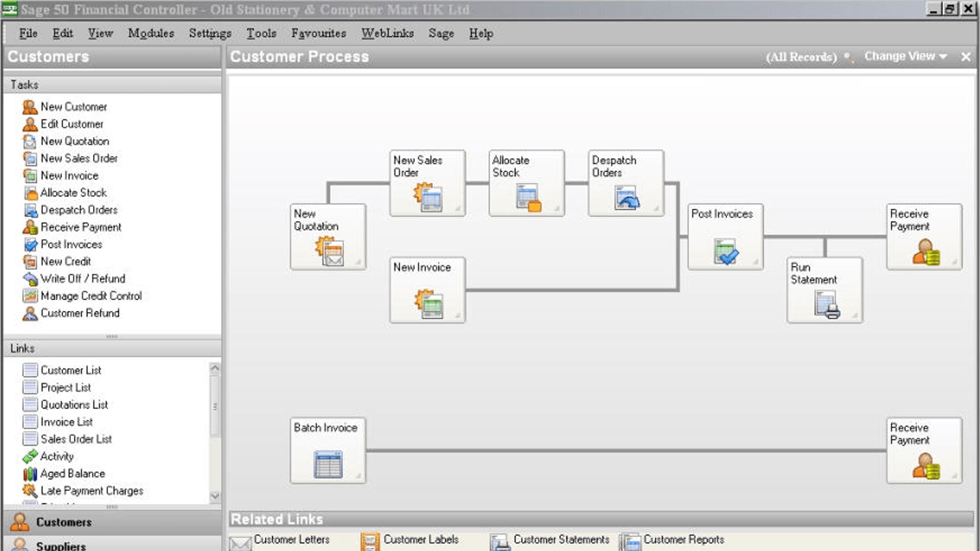Click the Aged Balance link icon
Image resolution: width=980 pixels, height=551 pixels.
click(30, 474)
